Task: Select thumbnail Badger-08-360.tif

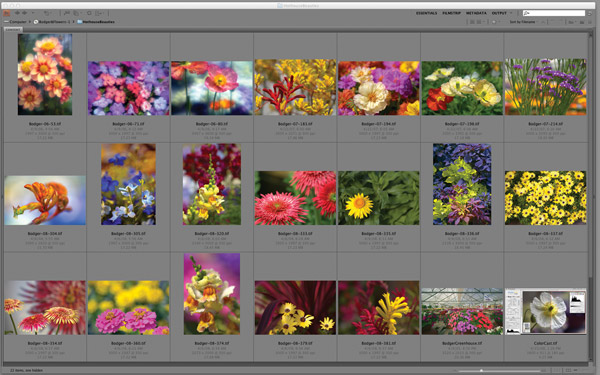Action: point(129,308)
